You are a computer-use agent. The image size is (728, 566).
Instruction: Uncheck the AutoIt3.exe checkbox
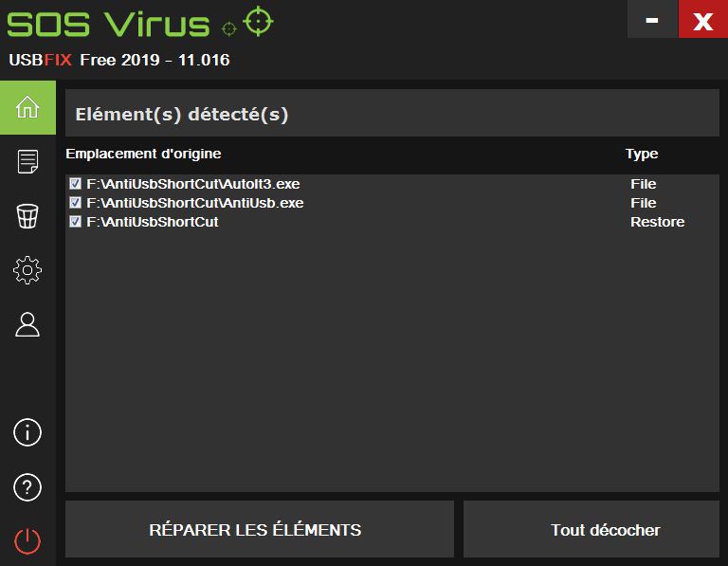pyautogui.click(x=75, y=184)
